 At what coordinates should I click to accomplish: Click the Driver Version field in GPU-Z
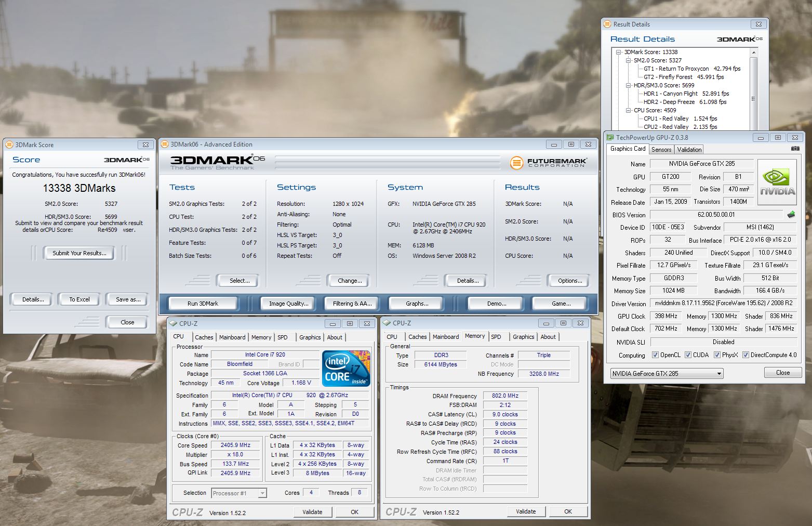pyautogui.click(x=724, y=303)
